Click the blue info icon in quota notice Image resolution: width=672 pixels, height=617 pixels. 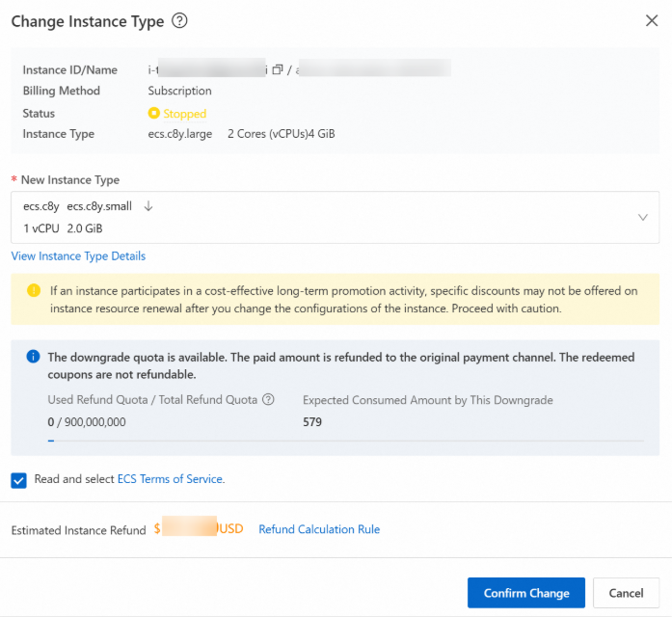point(34,357)
